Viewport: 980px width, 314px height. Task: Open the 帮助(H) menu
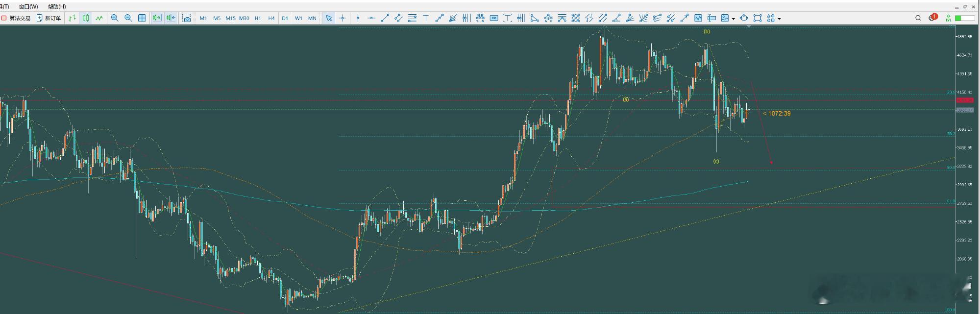pos(57,6)
